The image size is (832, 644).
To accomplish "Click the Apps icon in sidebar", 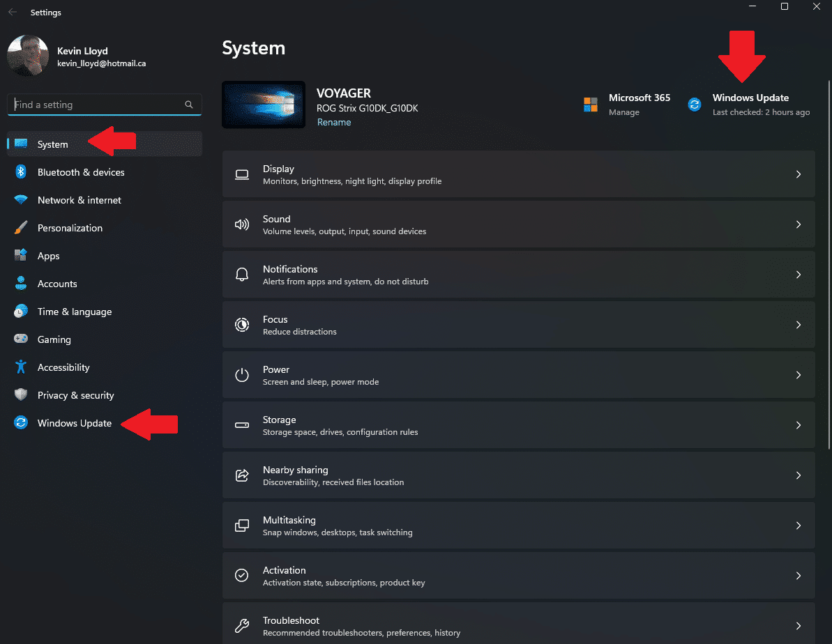I will (x=21, y=255).
